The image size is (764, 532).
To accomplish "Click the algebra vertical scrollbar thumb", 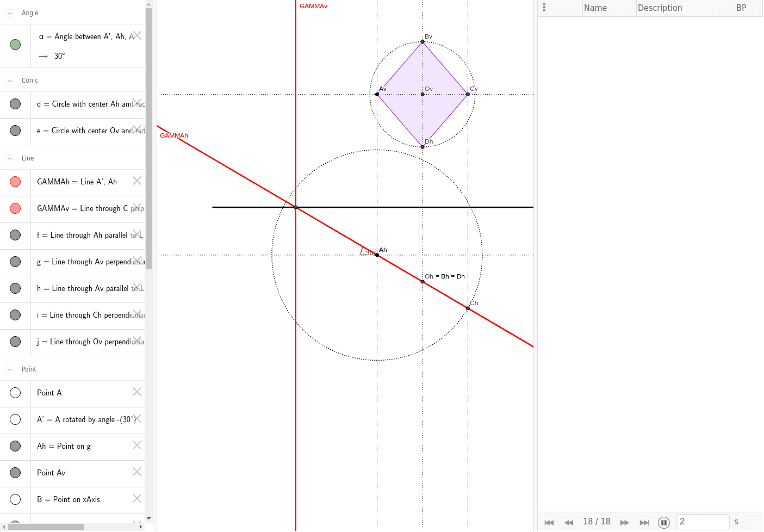I will (x=149, y=139).
